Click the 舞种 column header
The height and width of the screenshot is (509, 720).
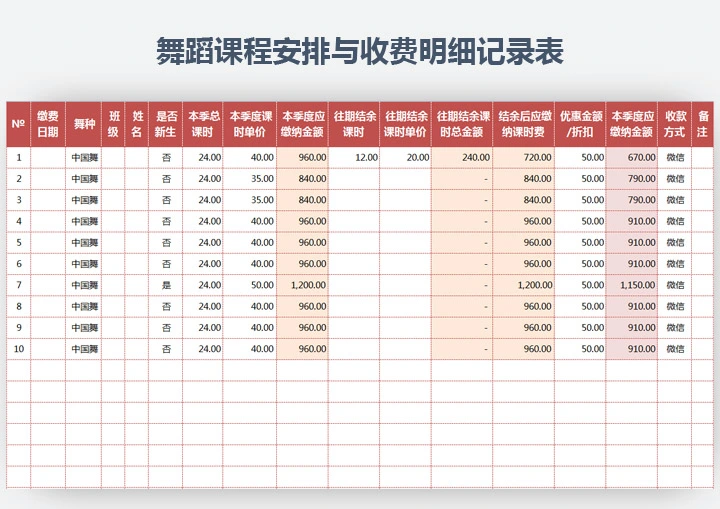point(84,124)
